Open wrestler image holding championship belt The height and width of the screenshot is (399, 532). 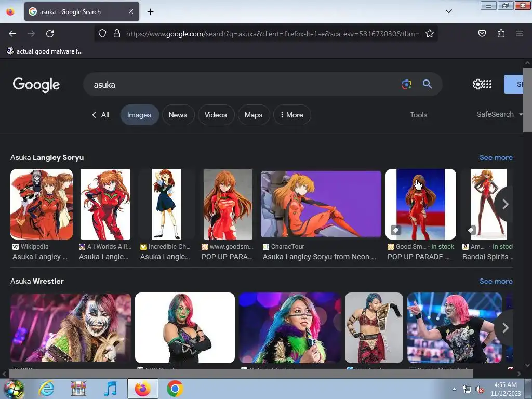click(x=374, y=328)
